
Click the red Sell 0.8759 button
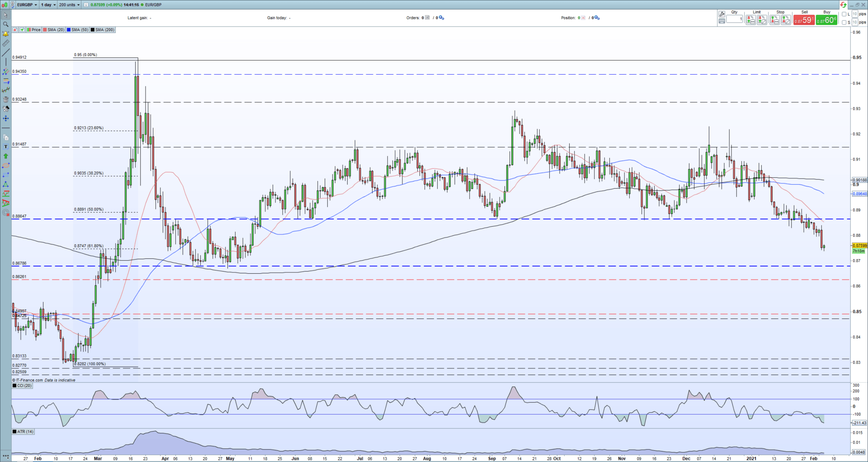[x=804, y=20]
